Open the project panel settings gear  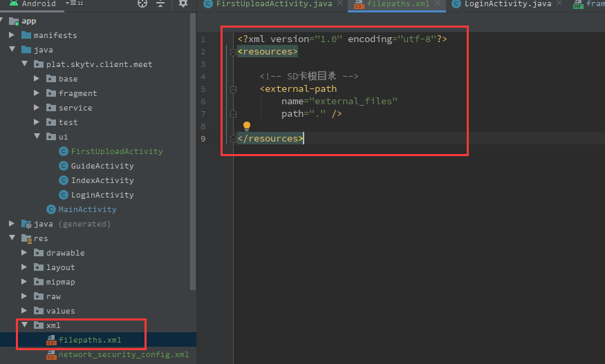[x=183, y=3]
